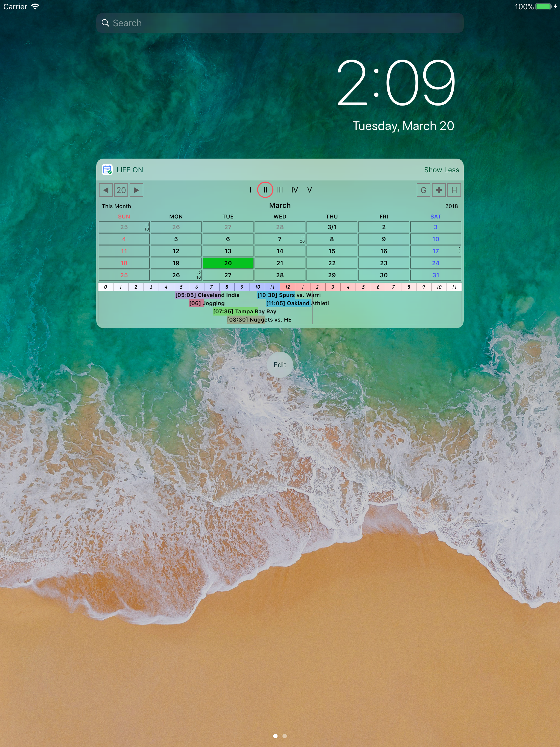Tap the H button in the widget toolbar
This screenshot has height=747, width=560.
pyautogui.click(x=454, y=190)
